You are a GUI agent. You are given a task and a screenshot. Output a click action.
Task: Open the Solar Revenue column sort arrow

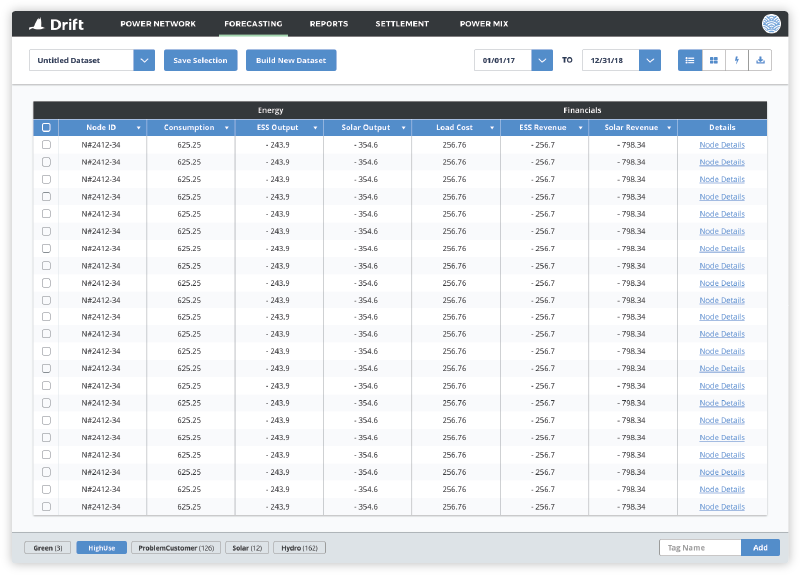669,128
